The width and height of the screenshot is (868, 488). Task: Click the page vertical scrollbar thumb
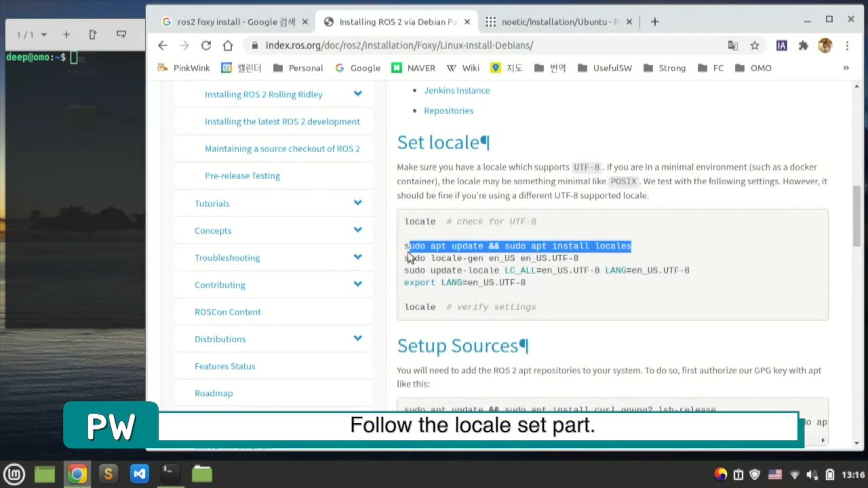[857, 216]
